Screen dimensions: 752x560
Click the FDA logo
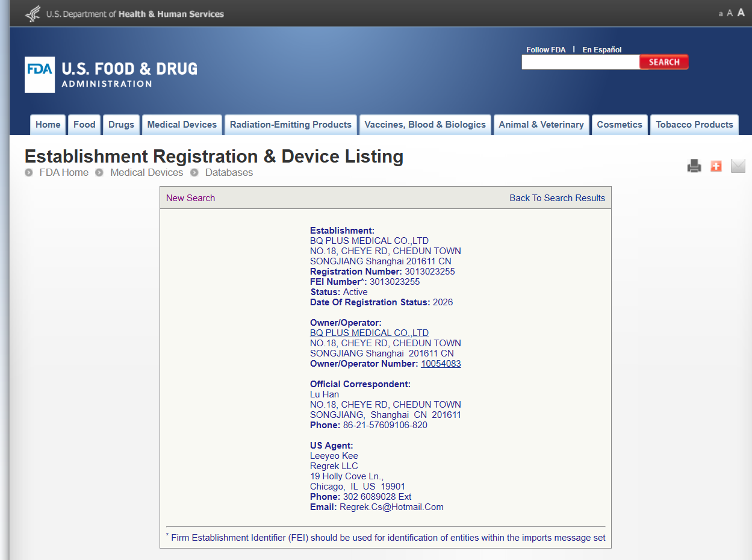(x=40, y=75)
